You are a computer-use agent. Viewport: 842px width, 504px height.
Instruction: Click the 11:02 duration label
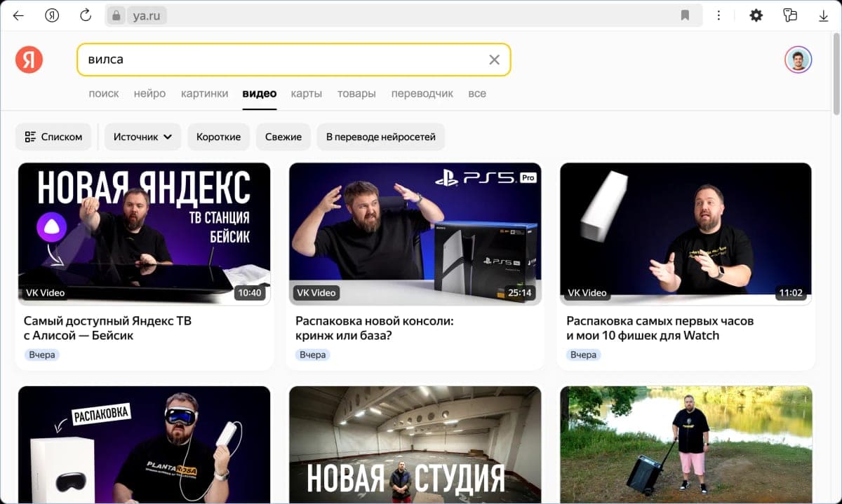click(x=791, y=292)
